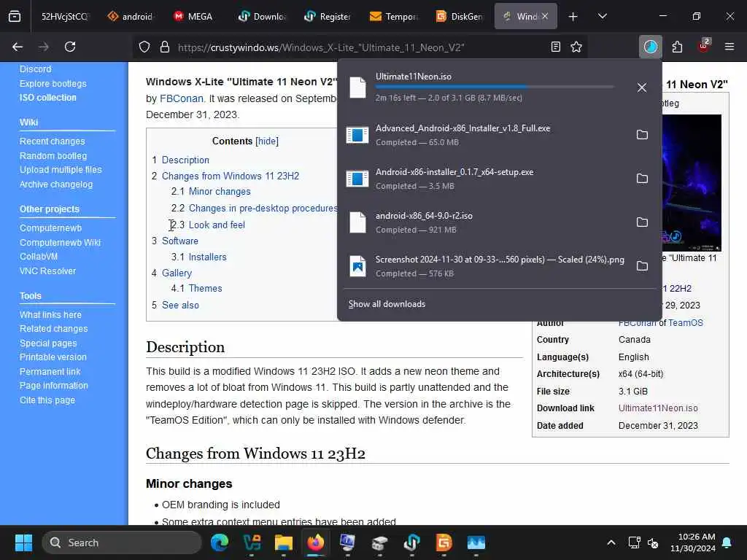The image size is (747, 560).
Task: Open Special pages in Tools
Action: click(48, 343)
